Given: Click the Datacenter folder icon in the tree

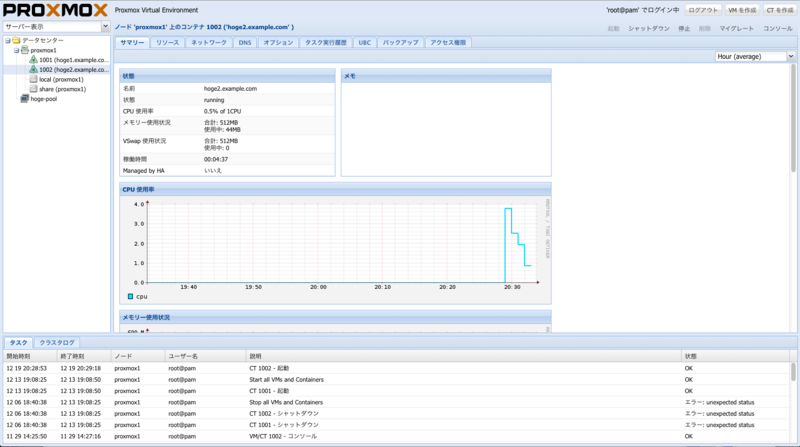Looking at the screenshot, I should point(16,40).
